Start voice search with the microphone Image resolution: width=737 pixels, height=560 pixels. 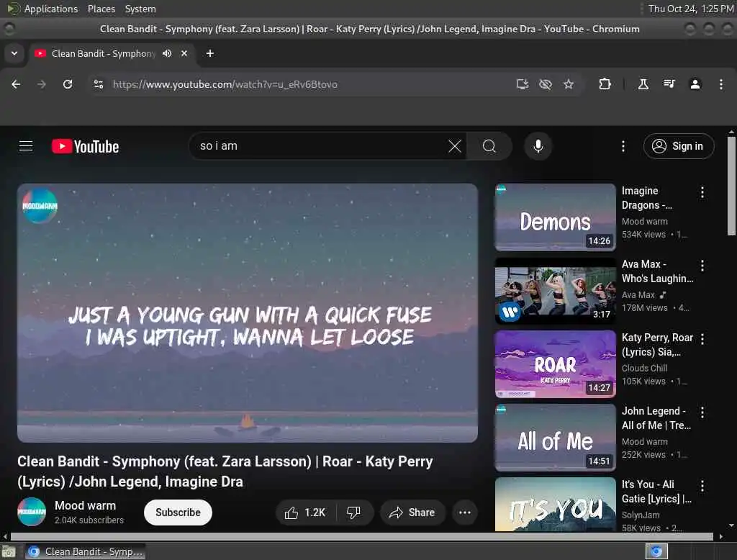point(538,146)
